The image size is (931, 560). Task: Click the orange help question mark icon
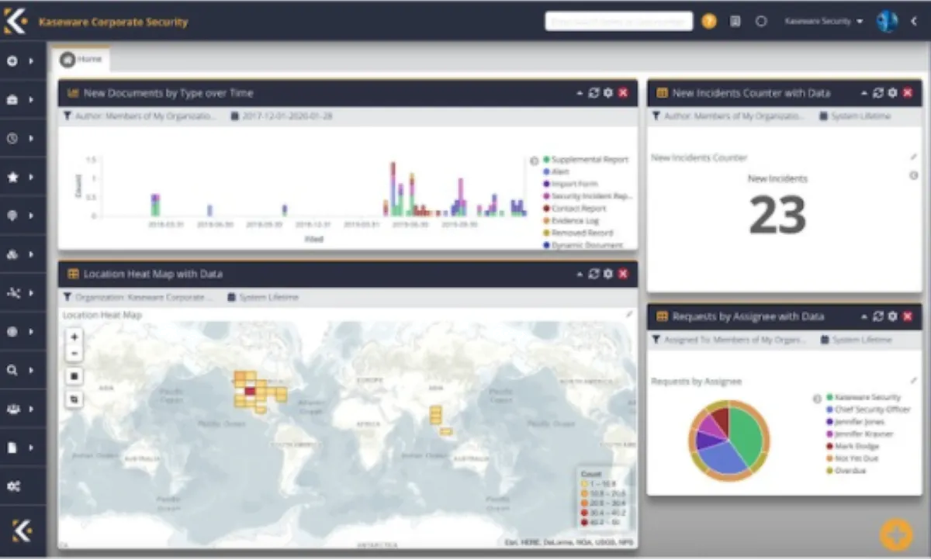point(709,21)
